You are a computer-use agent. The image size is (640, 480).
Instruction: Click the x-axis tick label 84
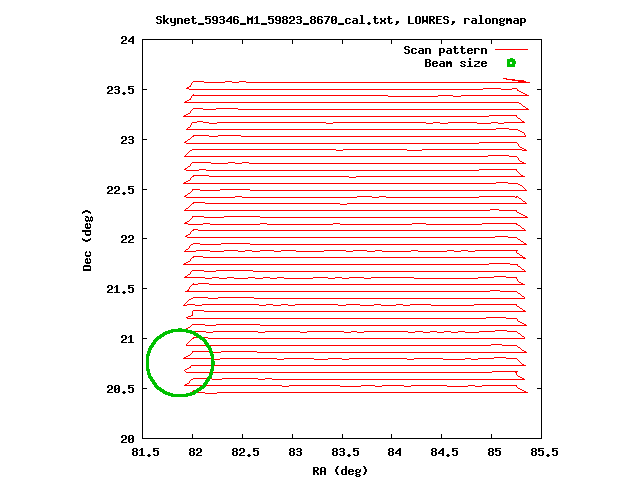click(x=395, y=452)
